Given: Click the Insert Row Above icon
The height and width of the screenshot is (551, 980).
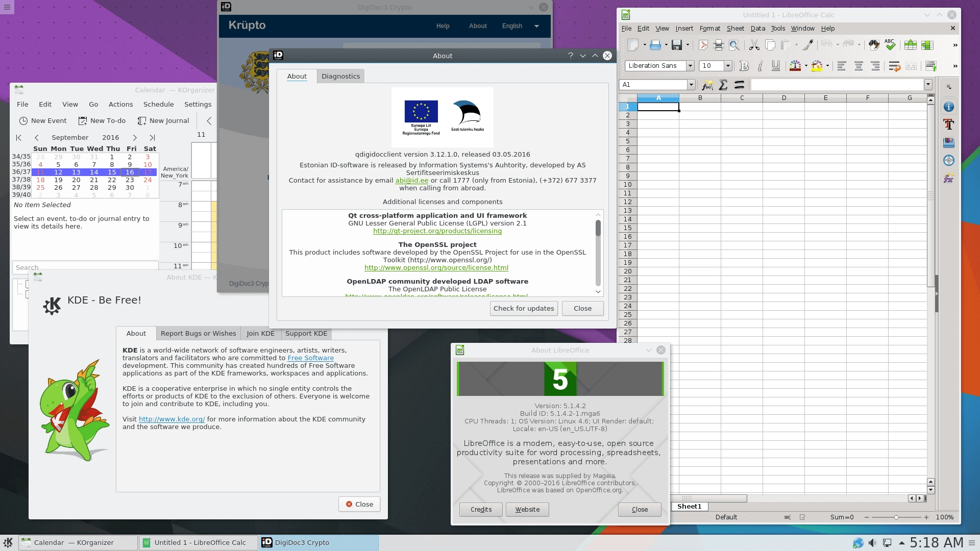Looking at the screenshot, I should 910,45.
